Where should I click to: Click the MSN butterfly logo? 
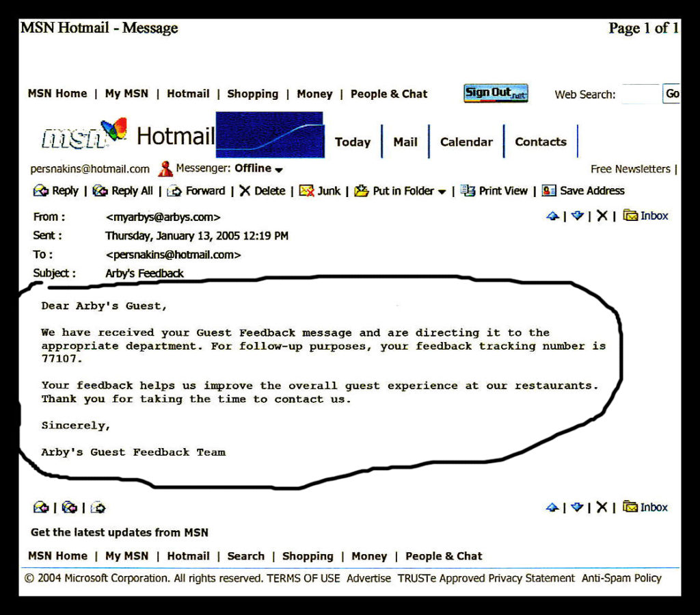click(114, 129)
